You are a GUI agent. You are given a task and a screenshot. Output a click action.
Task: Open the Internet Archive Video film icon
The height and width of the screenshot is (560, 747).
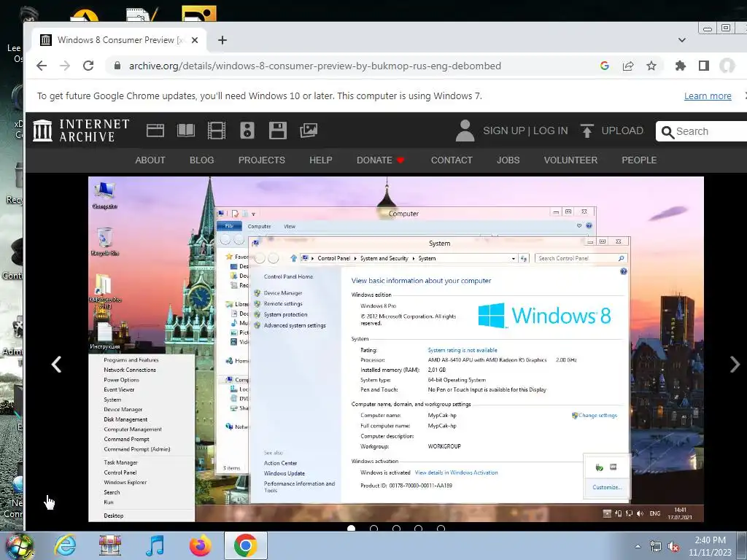[x=216, y=131]
